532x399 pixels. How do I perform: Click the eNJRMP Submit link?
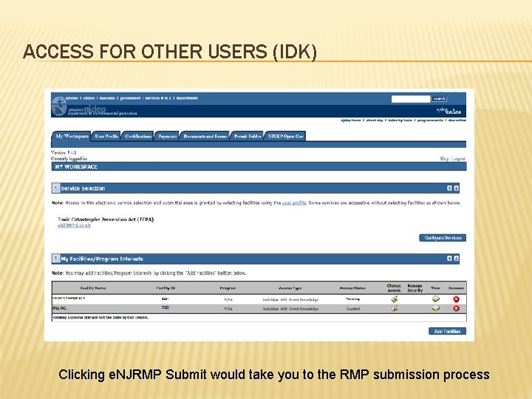coord(74,225)
